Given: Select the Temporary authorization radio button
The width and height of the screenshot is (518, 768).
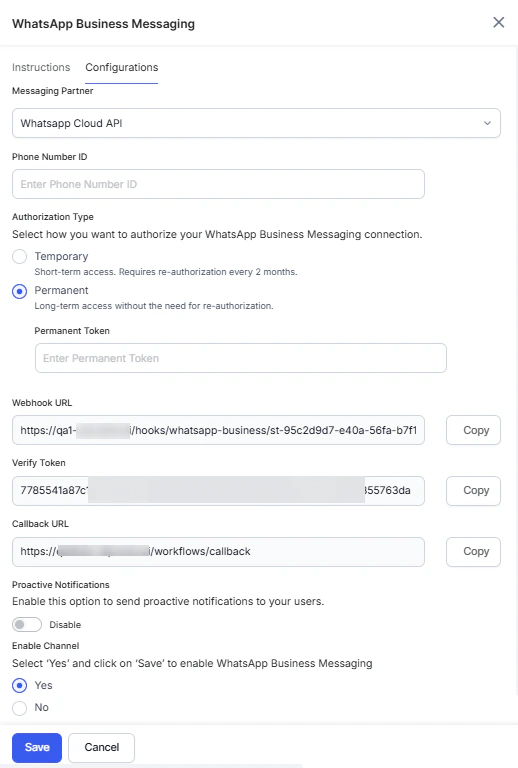Looking at the screenshot, I should point(20,257).
